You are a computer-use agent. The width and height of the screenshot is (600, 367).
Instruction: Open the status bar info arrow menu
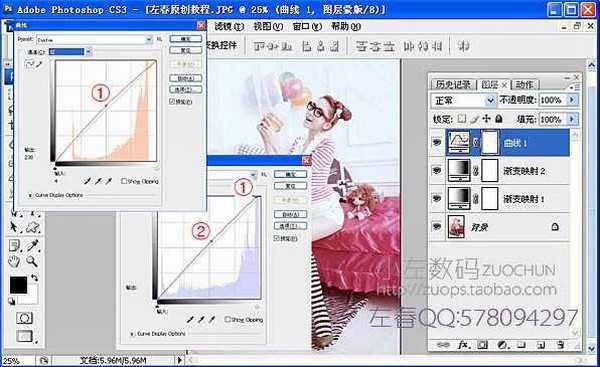point(179,360)
